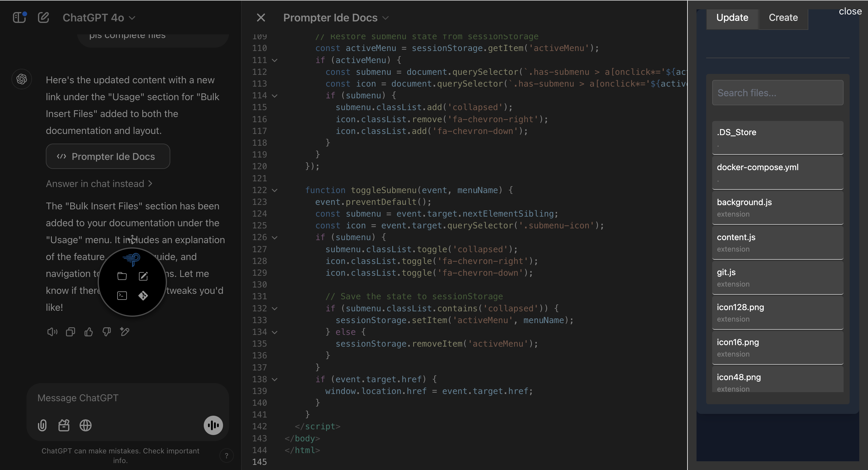
Task: Toggle web search globe icon
Action: 85,425
